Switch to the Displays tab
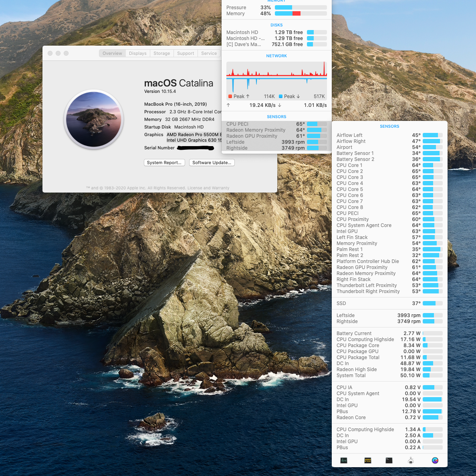 point(137,53)
